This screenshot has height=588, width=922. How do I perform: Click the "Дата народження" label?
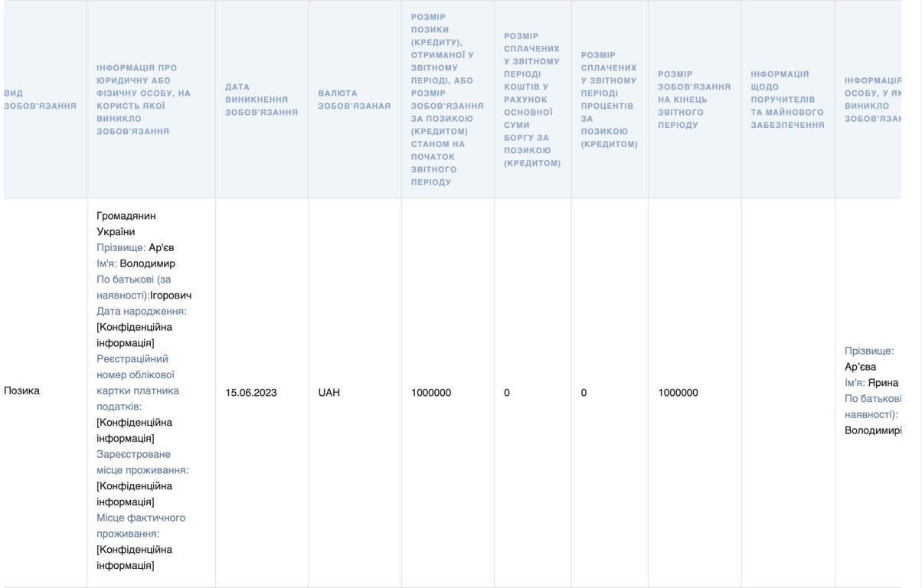[x=142, y=312]
